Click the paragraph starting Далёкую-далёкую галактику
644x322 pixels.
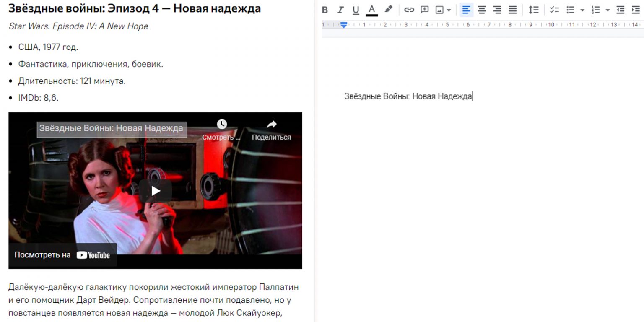coord(153,300)
